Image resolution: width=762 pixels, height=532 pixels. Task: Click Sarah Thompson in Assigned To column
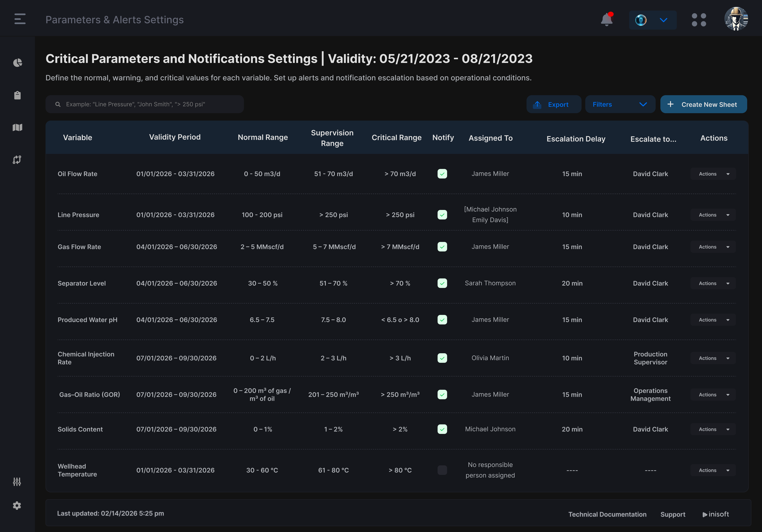(x=490, y=283)
